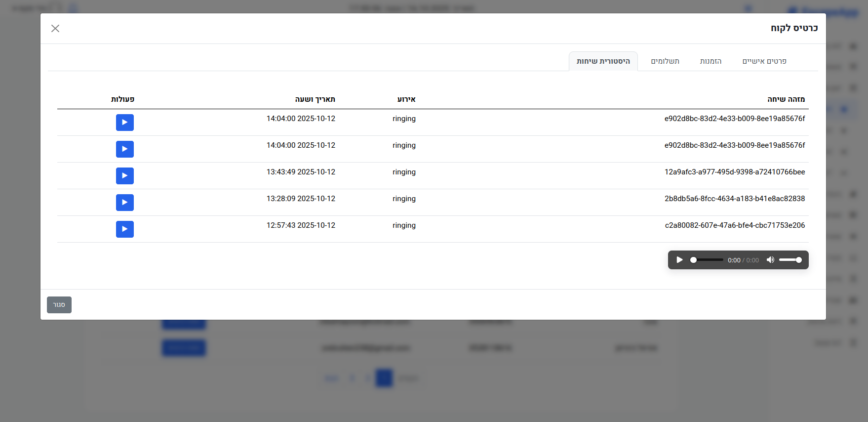
Task: Play the recording in the first call row
Action: [124, 123]
